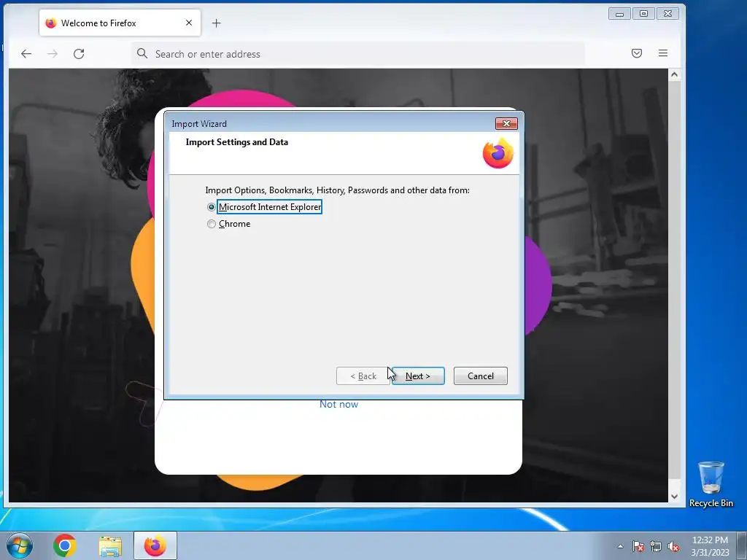Click the Firefox taskbar icon

click(x=155, y=545)
